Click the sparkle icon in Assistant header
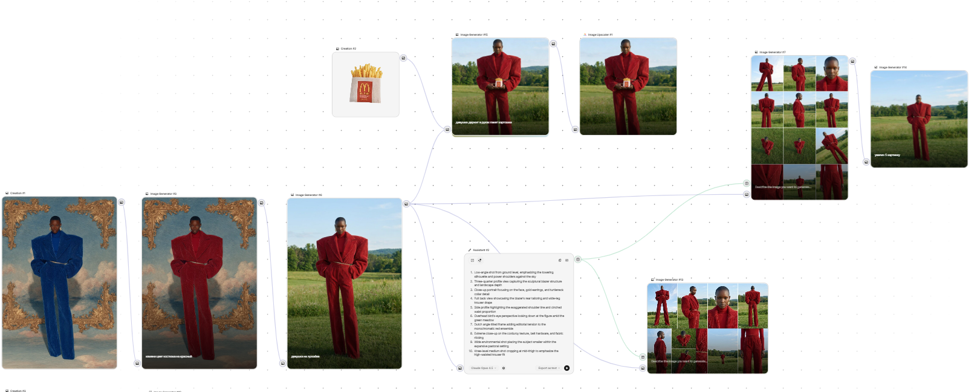This screenshot has width=980, height=392. pyautogui.click(x=480, y=260)
